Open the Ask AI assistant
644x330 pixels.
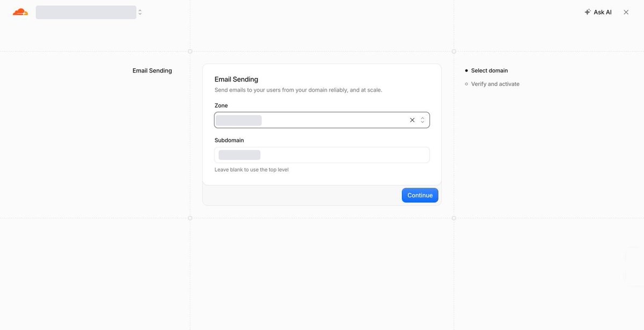point(598,12)
